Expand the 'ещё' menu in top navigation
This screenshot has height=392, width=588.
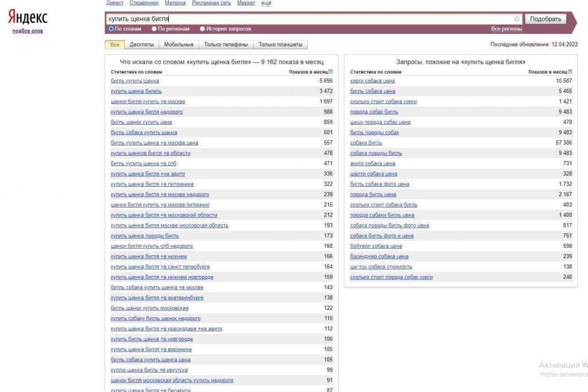(x=266, y=3)
